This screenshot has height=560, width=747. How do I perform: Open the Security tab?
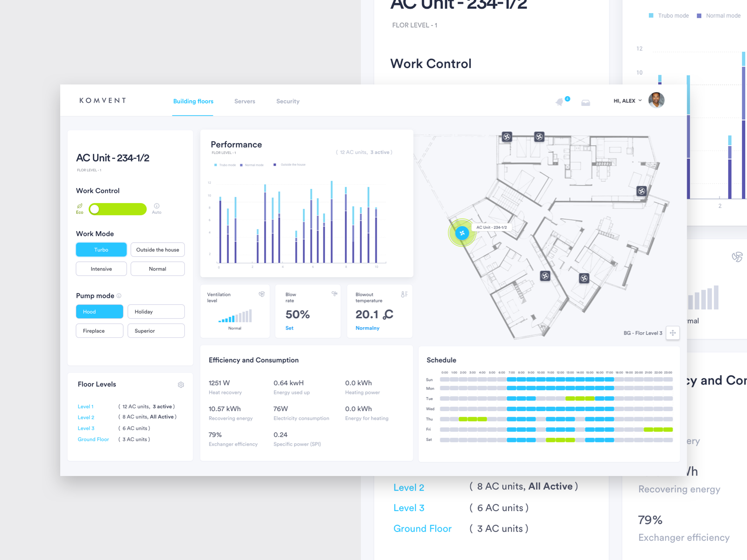pos(288,101)
